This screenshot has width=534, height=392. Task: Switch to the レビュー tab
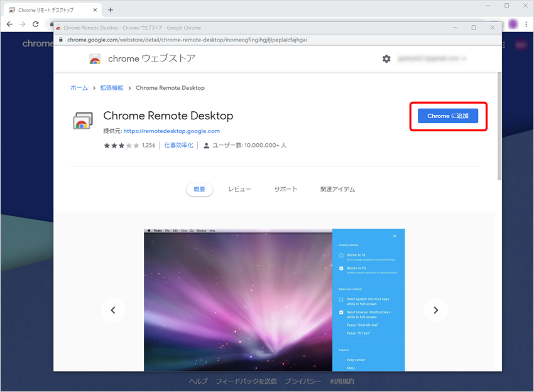click(239, 189)
